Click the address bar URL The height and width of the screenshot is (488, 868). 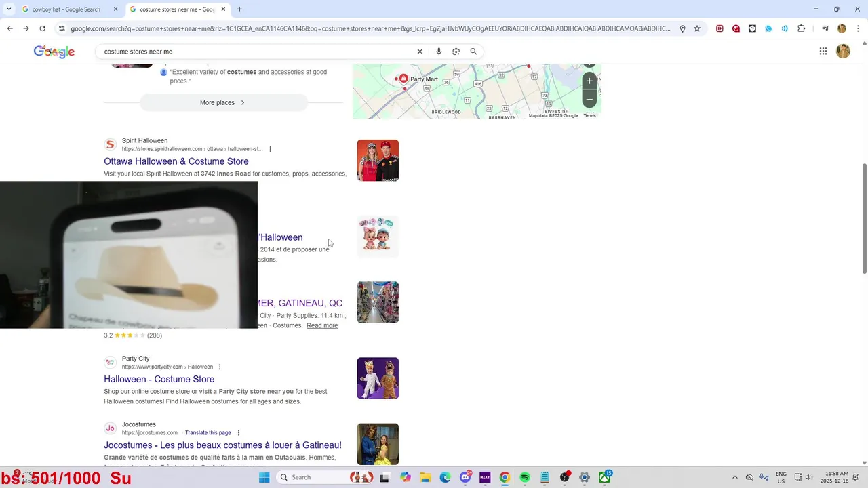(370, 28)
